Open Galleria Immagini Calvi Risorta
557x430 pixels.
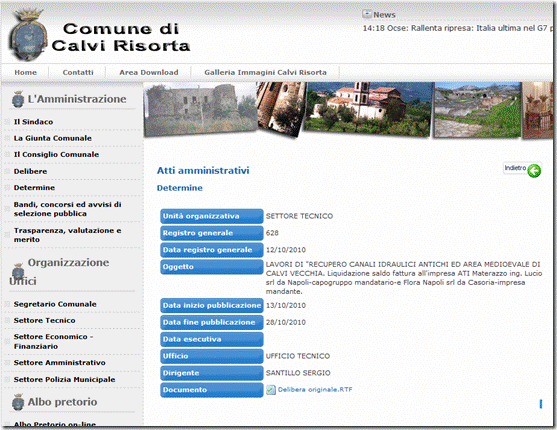[265, 72]
